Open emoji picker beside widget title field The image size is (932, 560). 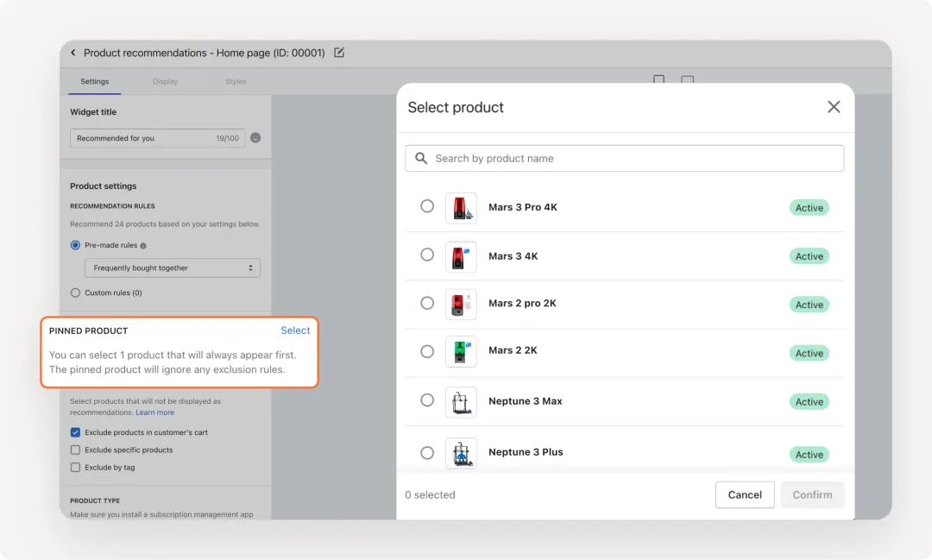(255, 138)
